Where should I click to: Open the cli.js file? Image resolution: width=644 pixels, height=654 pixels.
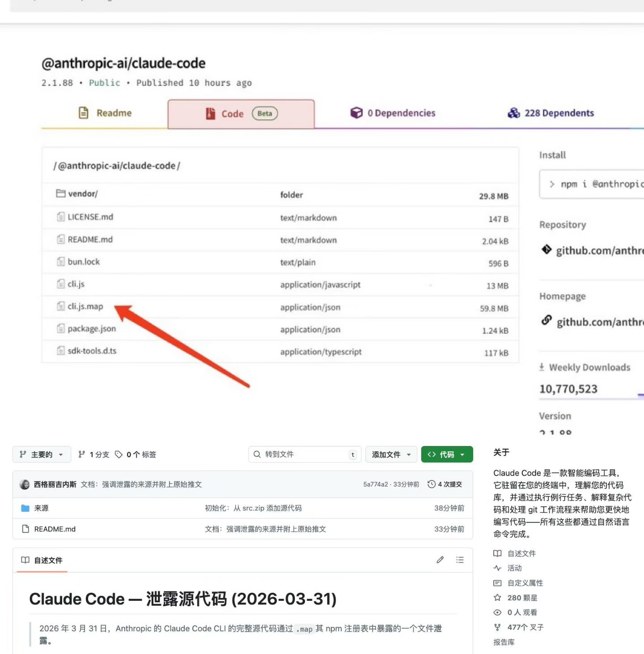[x=76, y=284]
